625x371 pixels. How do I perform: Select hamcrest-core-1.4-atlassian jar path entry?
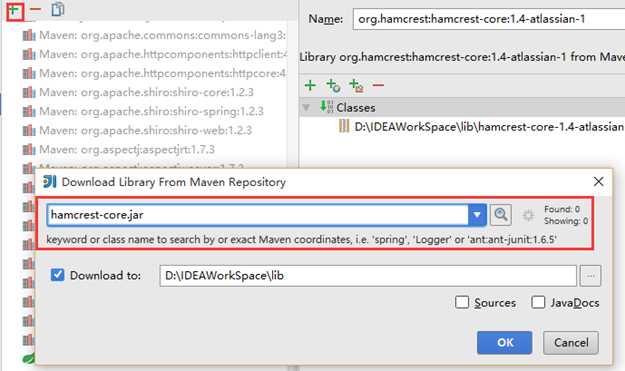[489, 127]
